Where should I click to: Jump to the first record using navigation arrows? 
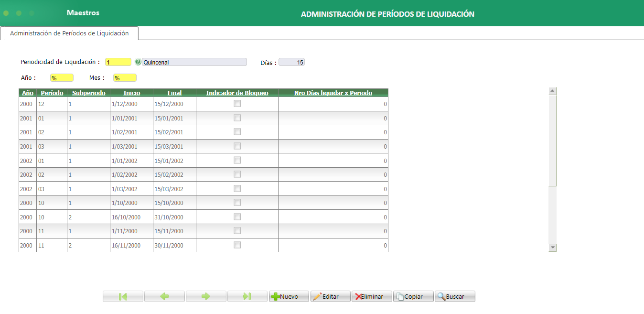[123, 296]
